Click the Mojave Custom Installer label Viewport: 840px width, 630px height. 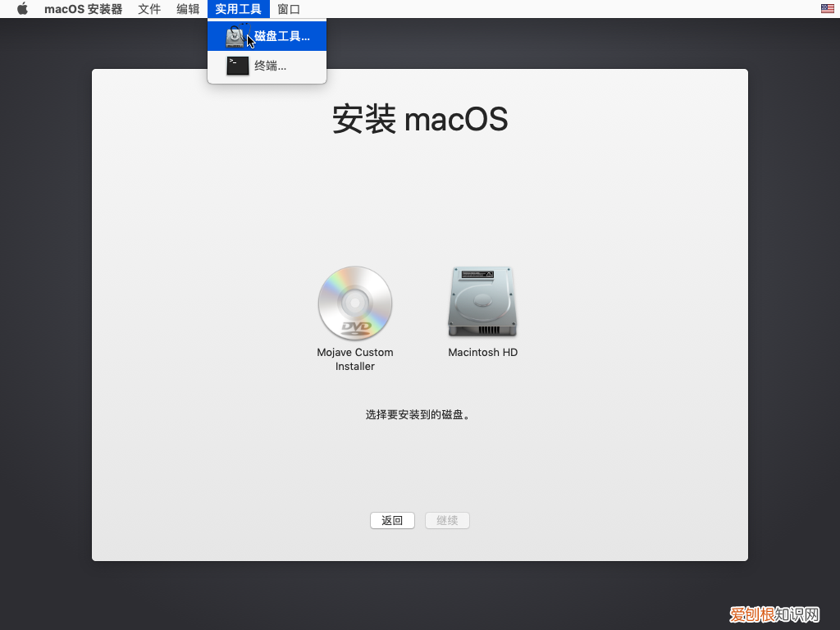(x=355, y=359)
